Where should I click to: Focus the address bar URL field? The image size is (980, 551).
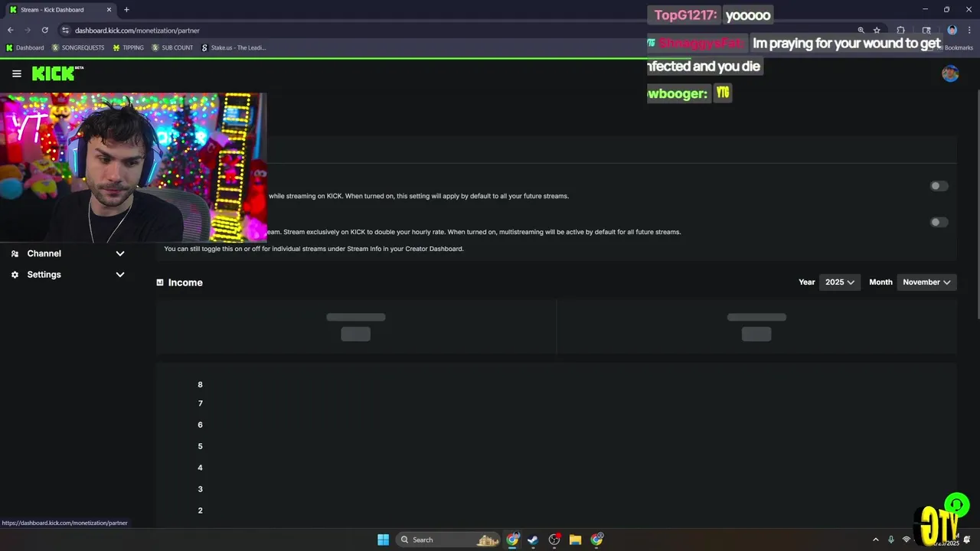(459, 30)
